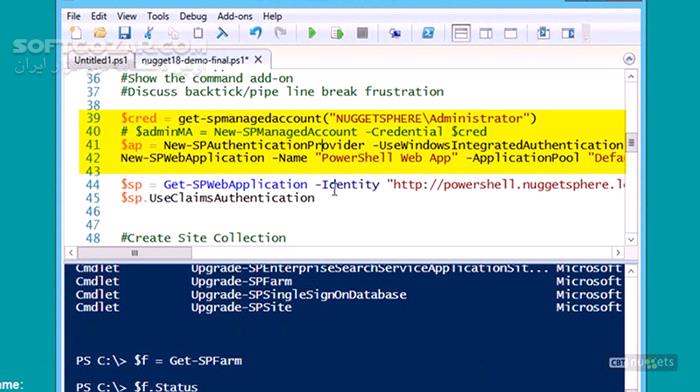Save the script with floppy disk icon

pyautogui.click(x=125, y=33)
